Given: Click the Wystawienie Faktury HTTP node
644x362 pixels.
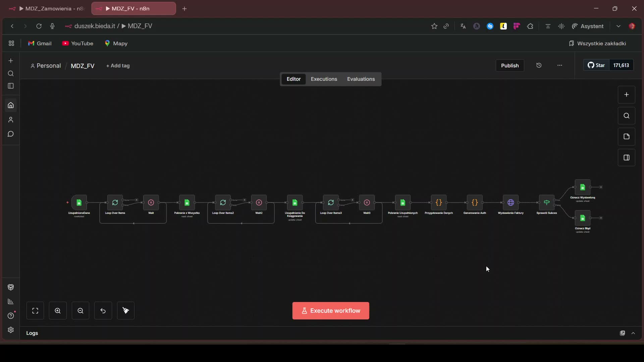Looking at the screenshot, I should (511, 202).
